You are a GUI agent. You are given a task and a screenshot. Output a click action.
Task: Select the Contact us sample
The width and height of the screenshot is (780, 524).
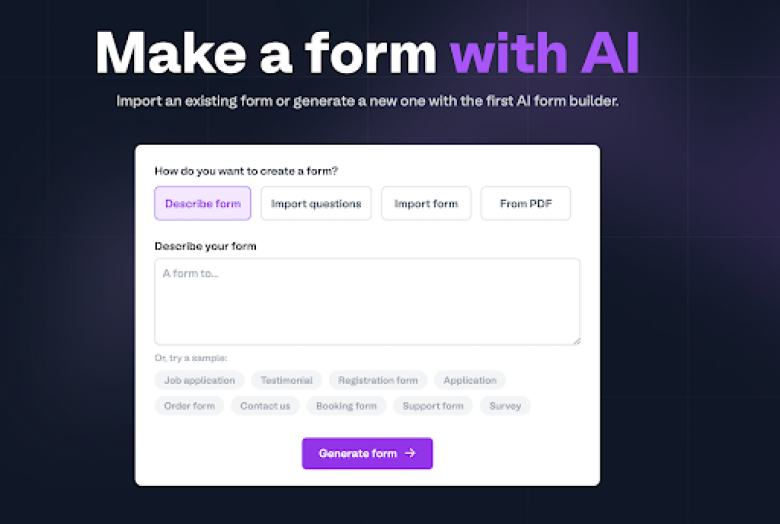pos(265,406)
